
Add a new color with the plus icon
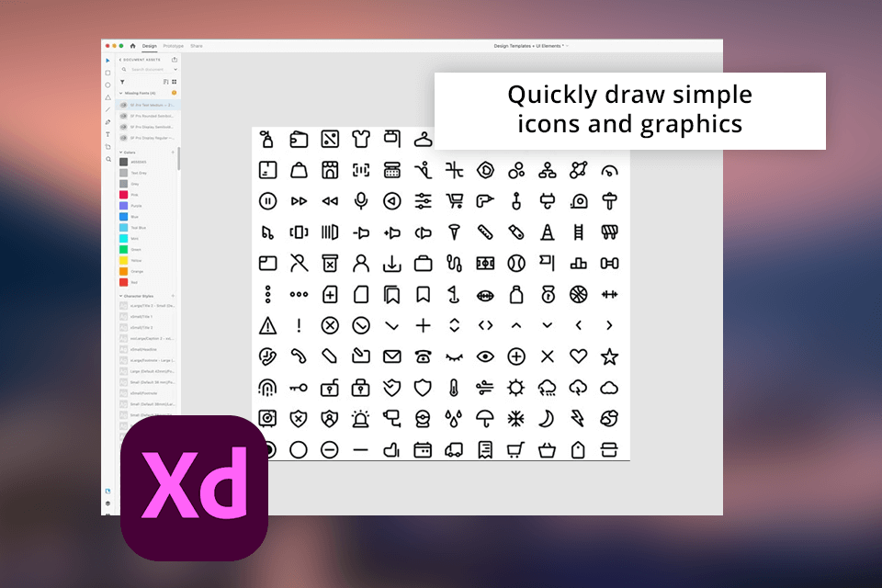[x=173, y=152]
